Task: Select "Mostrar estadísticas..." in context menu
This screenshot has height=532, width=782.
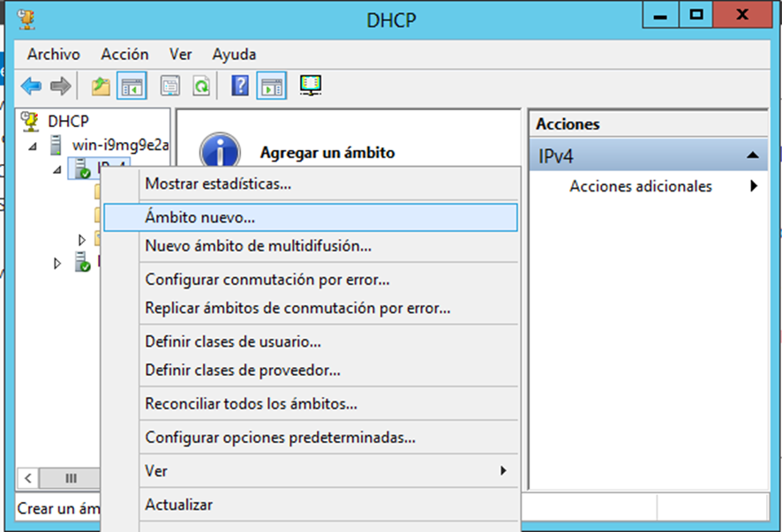Action: [218, 184]
